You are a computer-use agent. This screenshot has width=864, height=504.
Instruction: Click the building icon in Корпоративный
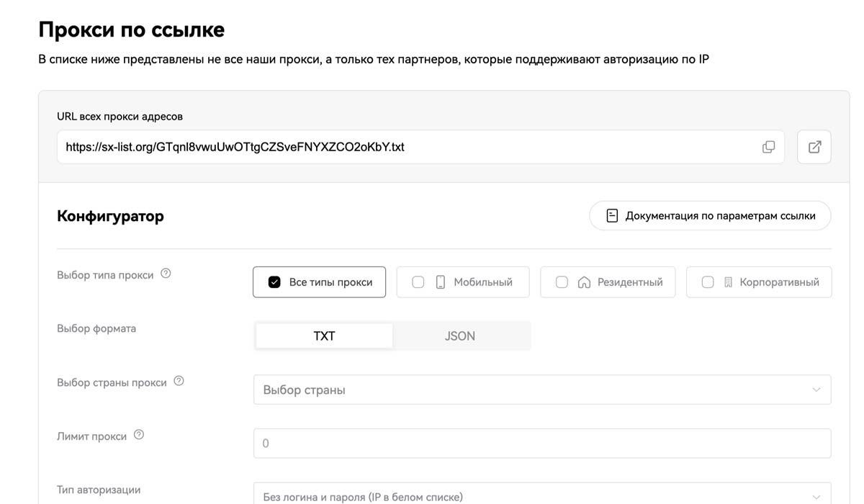(x=728, y=282)
